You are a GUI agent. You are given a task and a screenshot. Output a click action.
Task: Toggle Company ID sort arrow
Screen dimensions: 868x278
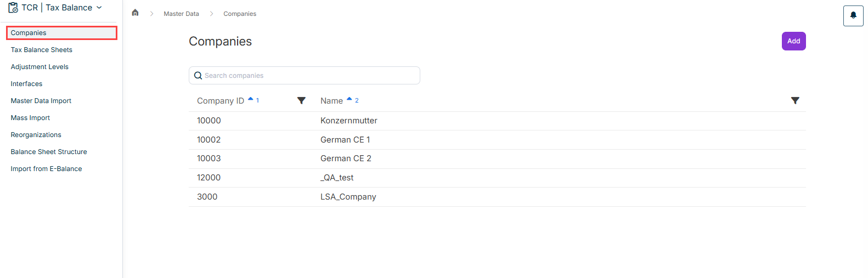[x=251, y=99]
